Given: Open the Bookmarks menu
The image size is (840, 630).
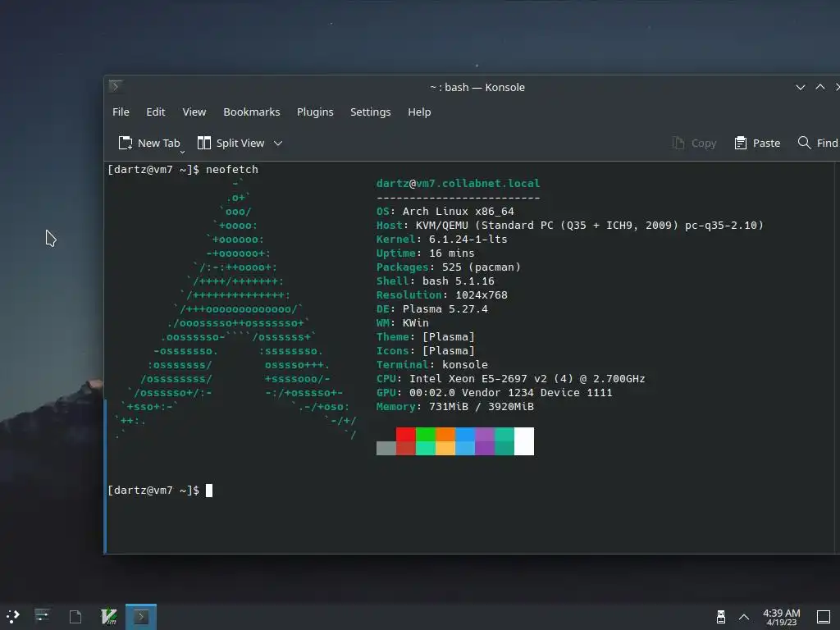Looking at the screenshot, I should [x=251, y=112].
